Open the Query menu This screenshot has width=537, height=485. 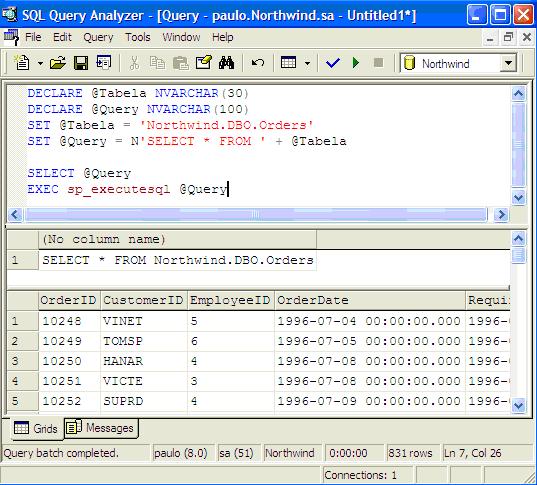click(x=98, y=37)
